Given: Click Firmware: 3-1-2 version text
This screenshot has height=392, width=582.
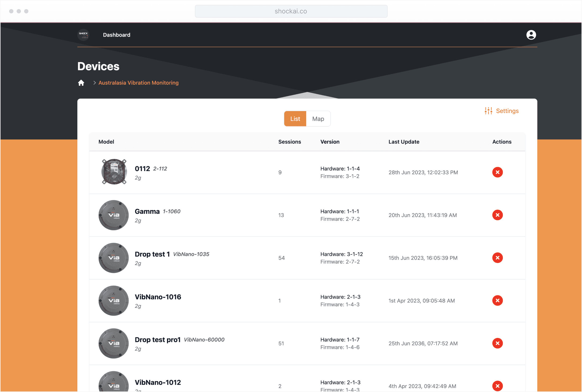Looking at the screenshot, I should click(340, 176).
